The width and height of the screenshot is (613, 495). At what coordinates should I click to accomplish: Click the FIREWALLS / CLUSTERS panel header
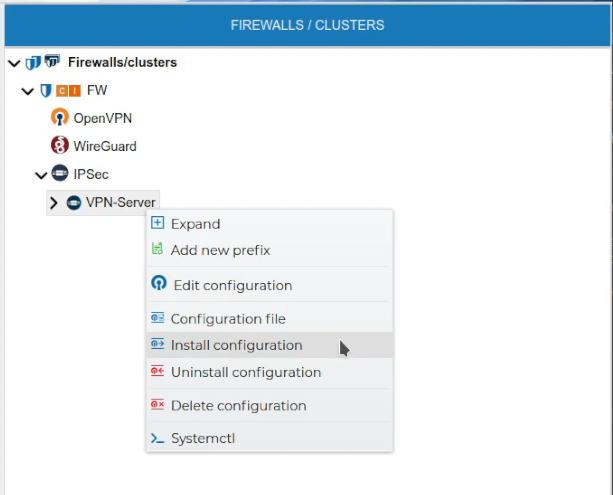[307, 24]
